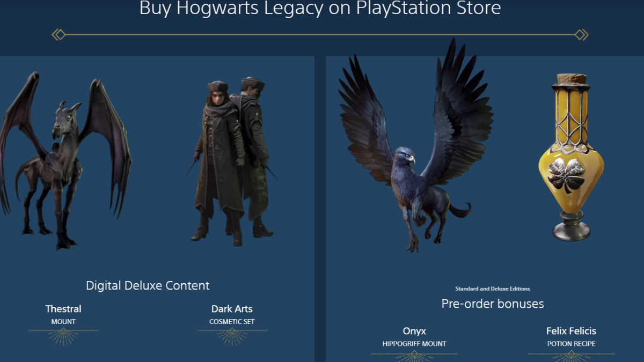Click the Felix Felicis potion bottle

pyautogui.click(x=571, y=157)
